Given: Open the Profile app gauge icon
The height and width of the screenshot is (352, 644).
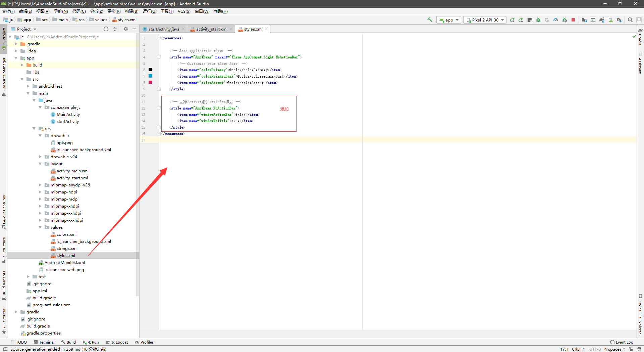Looking at the screenshot, I should coord(556,20).
